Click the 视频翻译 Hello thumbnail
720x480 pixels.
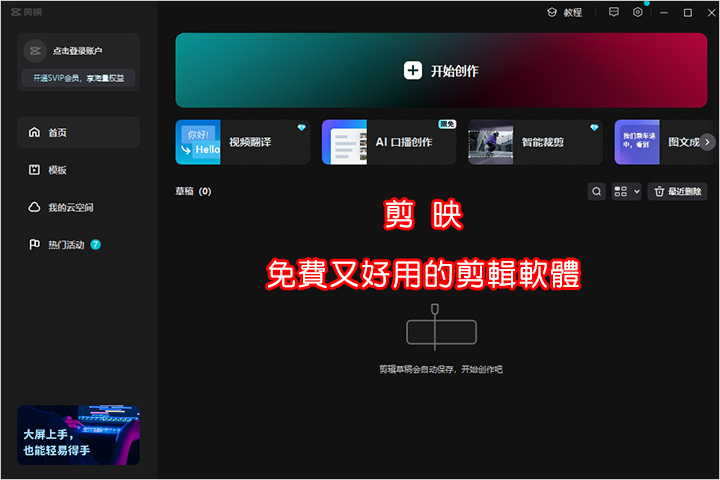click(198, 142)
